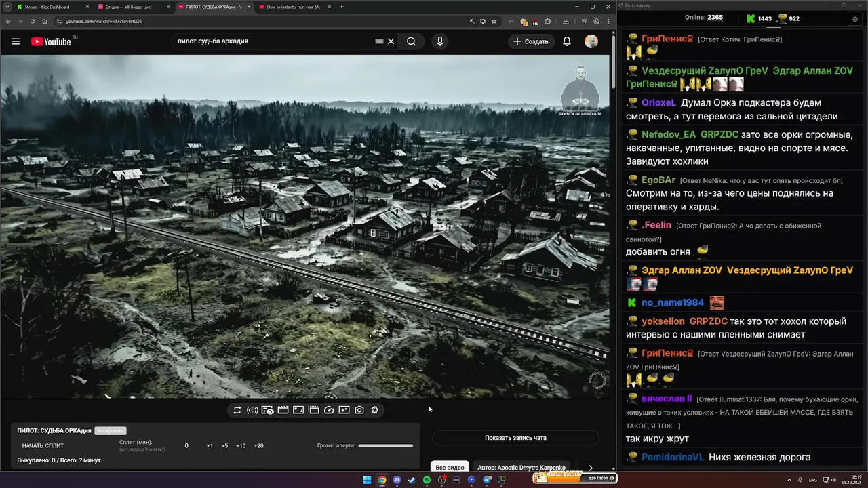The height and width of the screenshot is (488, 868).
Task: Click the expand-frame icon in player toolbar
Action: pos(298,410)
